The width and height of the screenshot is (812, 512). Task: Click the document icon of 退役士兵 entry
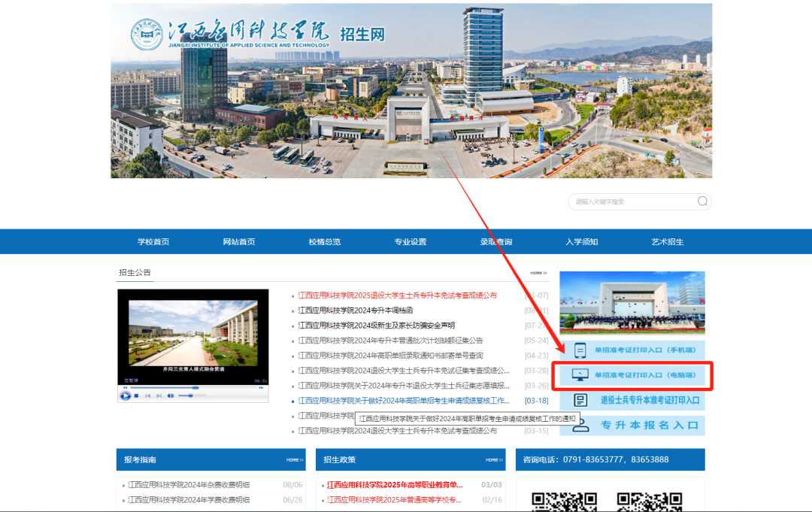580,400
